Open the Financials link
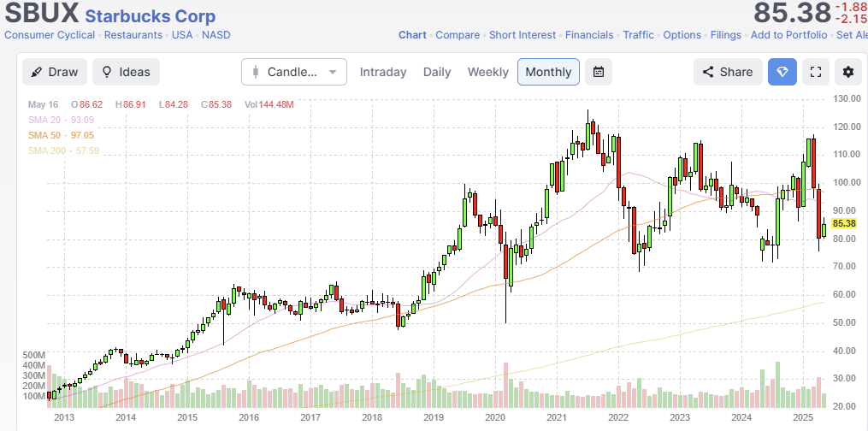 pos(589,35)
